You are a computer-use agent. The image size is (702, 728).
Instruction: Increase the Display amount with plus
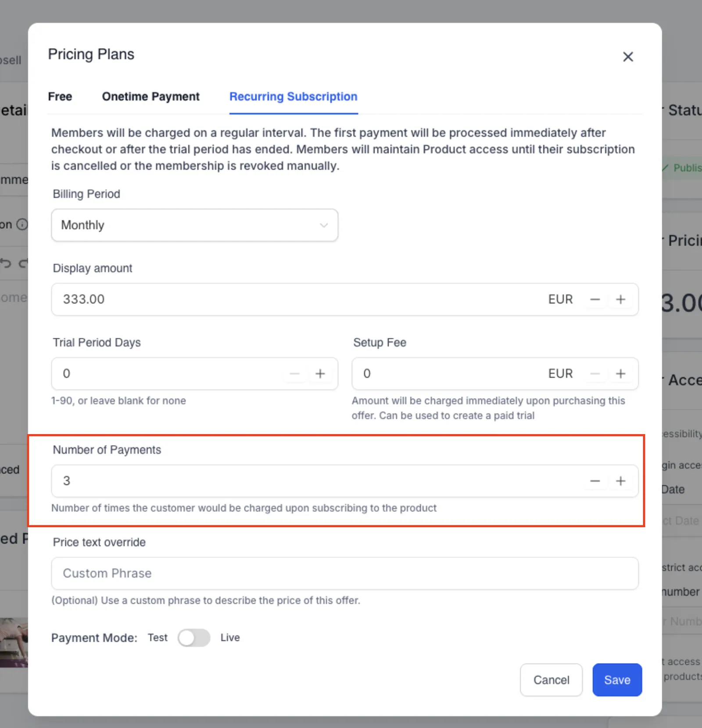[620, 300]
